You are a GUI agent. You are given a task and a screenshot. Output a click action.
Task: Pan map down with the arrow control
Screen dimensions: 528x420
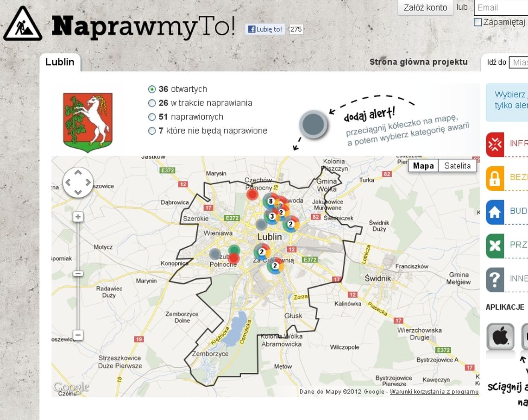tap(78, 193)
